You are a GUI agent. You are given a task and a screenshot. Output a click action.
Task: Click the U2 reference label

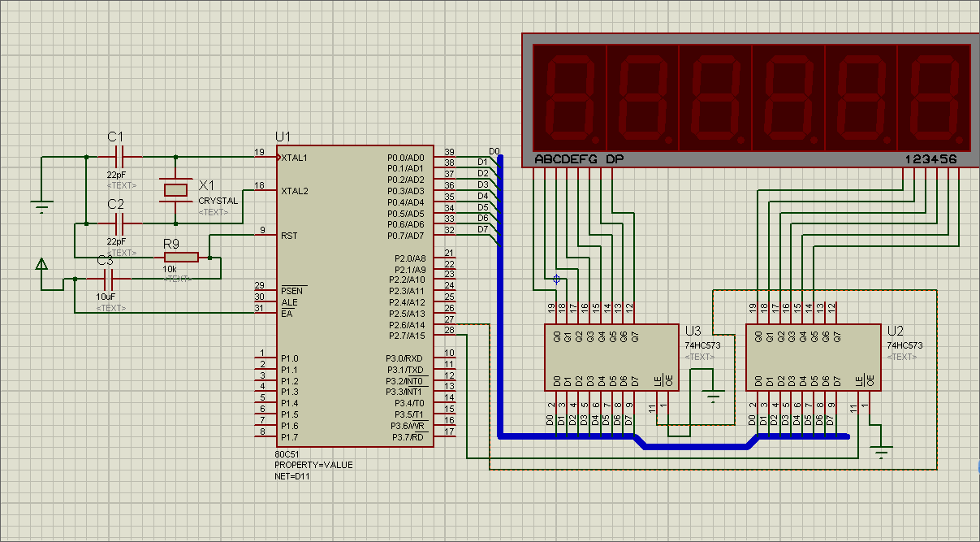click(895, 331)
